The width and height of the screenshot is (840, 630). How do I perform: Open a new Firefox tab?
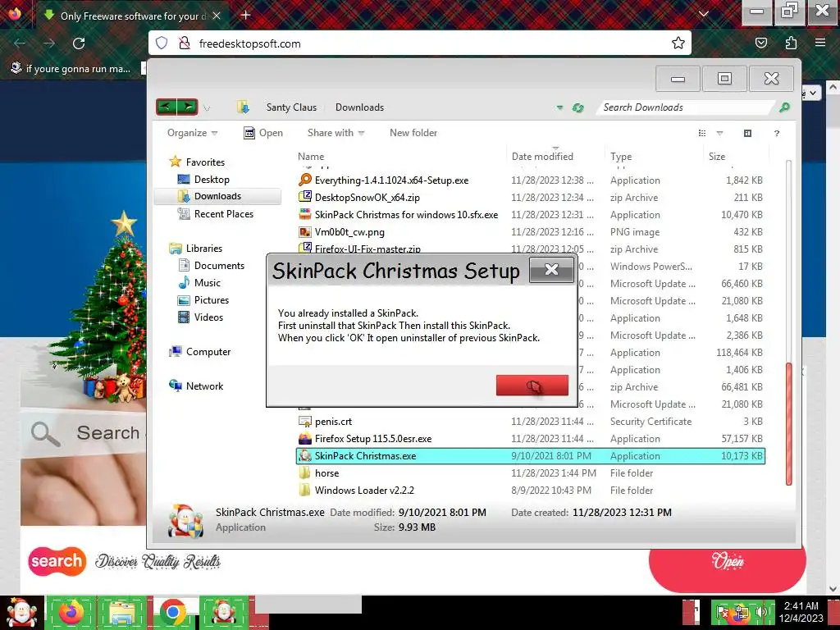pos(246,15)
